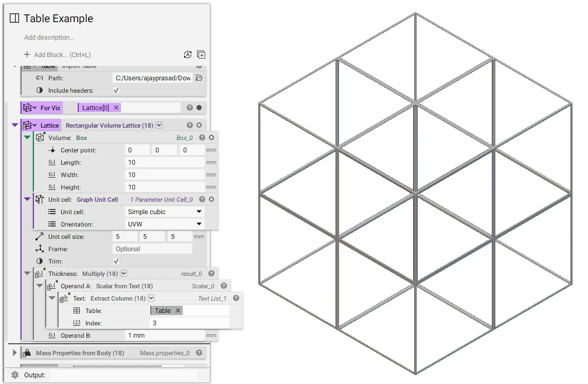Open Rectangular Volume Lattice overload dropdown
588x384 pixels.
point(159,125)
